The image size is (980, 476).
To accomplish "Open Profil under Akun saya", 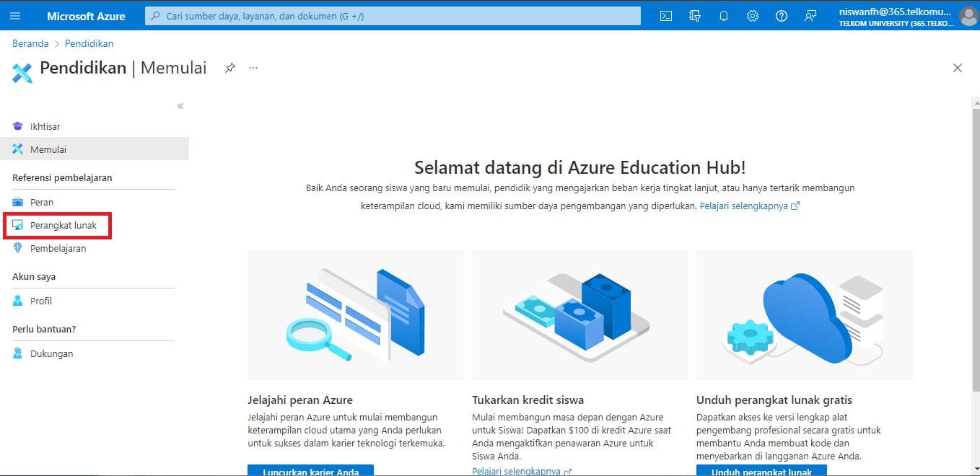I will pos(95,301).
